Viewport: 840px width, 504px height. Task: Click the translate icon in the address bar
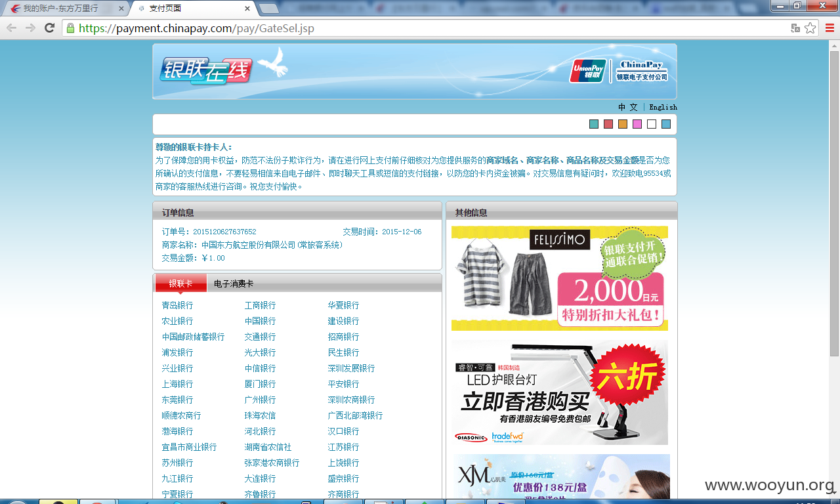click(x=795, y=28)
